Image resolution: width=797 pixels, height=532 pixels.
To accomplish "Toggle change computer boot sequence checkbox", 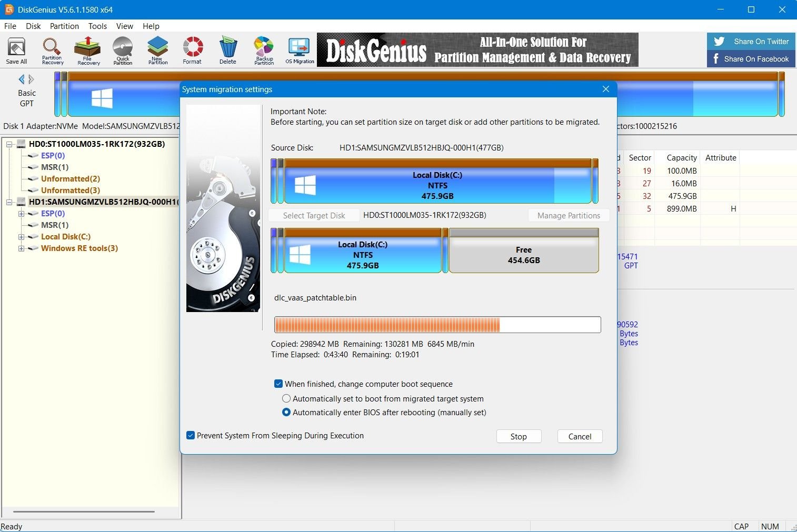I will pos(278,384).
